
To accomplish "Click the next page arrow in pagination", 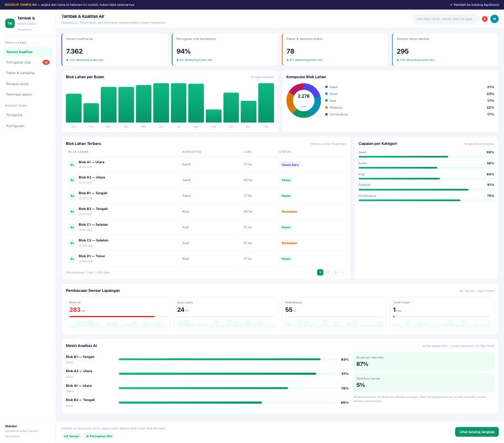I will point(343,272).
